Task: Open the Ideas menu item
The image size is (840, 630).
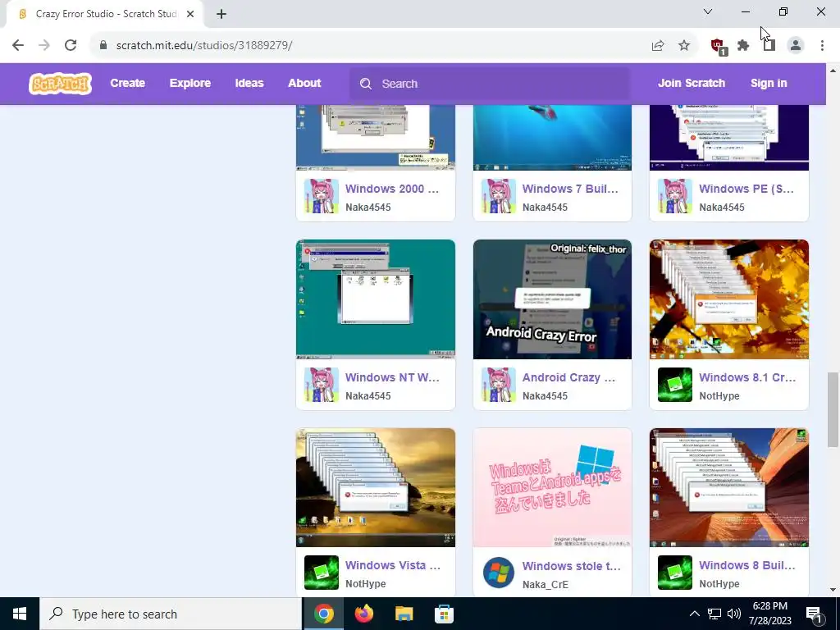Action: [x=249, y=83]
